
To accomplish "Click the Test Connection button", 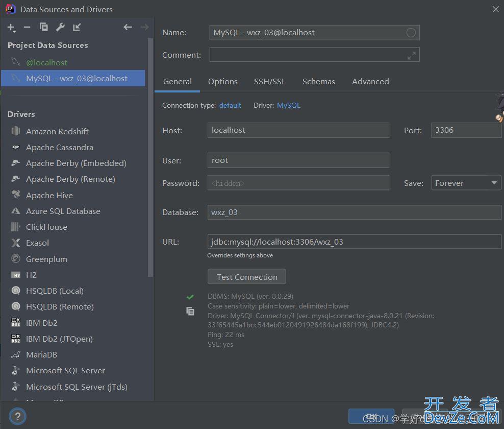I will click(247, 277).
